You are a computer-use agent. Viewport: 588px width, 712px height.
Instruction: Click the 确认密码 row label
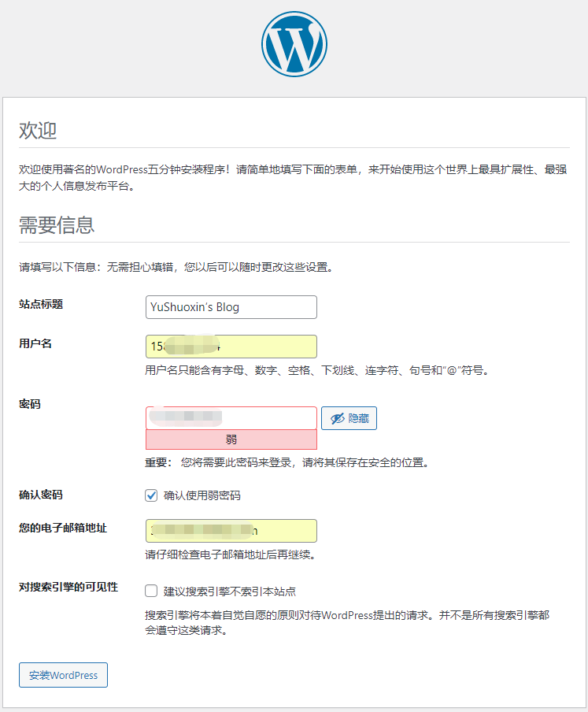[x=41, y=495]
